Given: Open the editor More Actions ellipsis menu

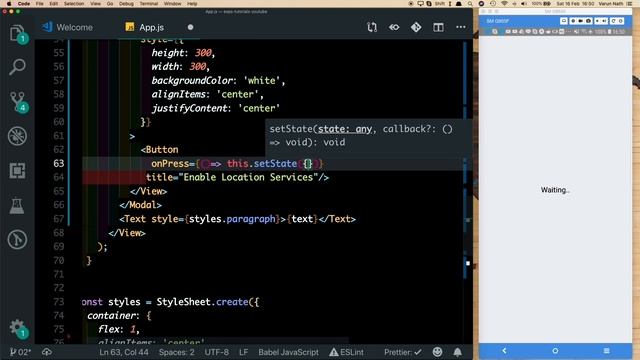Looking at the screenshot, I should (x=461, y=27).
